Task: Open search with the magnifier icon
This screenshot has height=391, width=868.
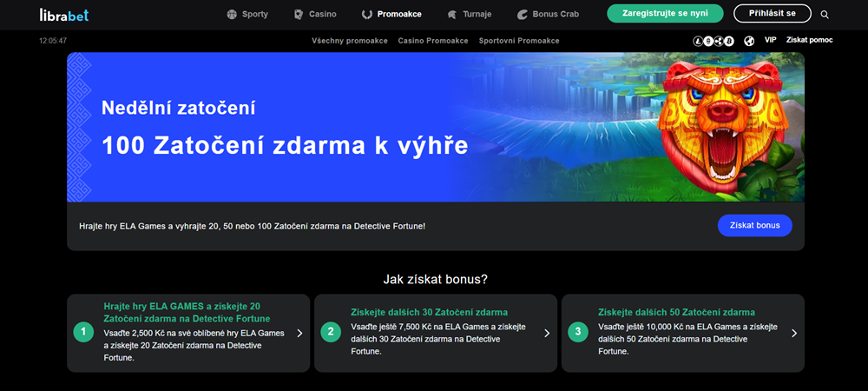Action: pos(825,15)
